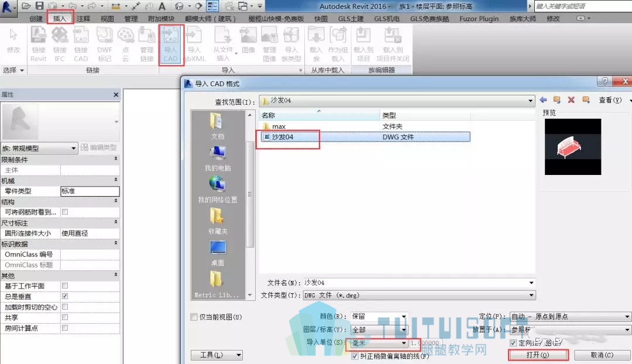Click the Link Revit ribbon icon

38,43
